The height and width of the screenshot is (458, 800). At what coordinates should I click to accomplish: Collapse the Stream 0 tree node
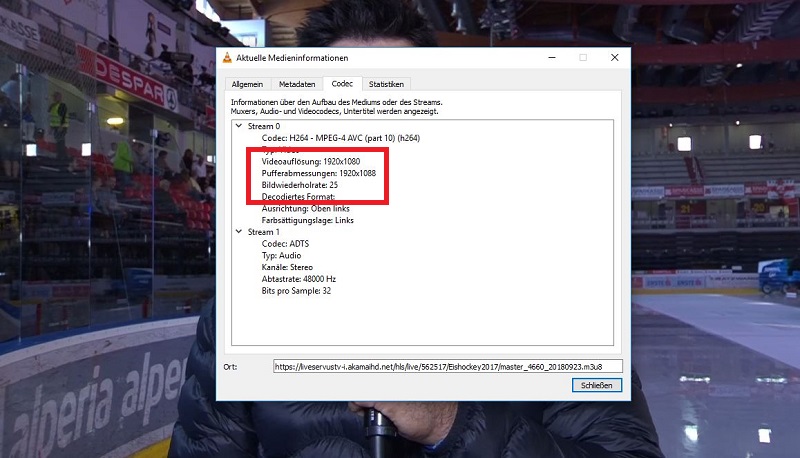(x=237, y=126)
